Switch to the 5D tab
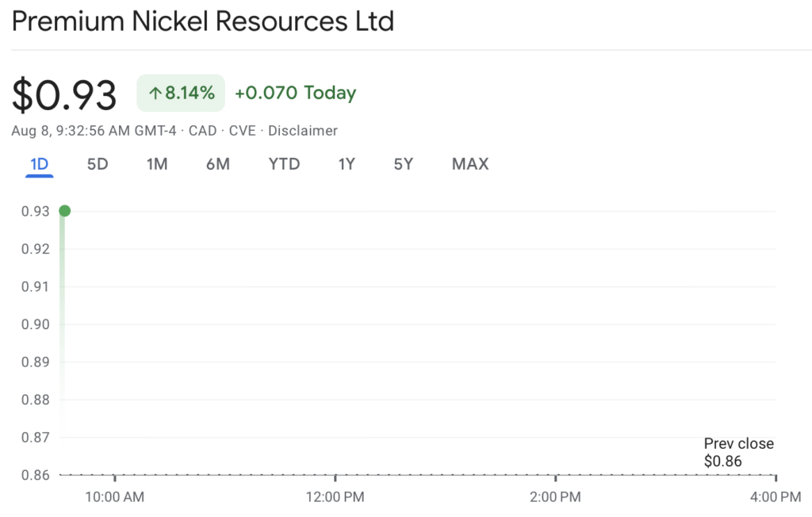This screenshot has width=812, height=517. pyautogui.click(x=98, y=164)
